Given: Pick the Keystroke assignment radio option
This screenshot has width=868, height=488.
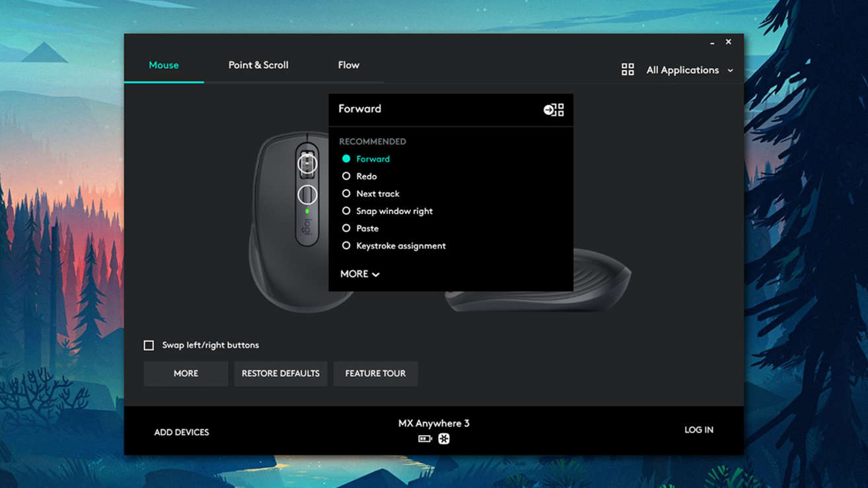Looking at the screenshot, I should pos(346,246).
